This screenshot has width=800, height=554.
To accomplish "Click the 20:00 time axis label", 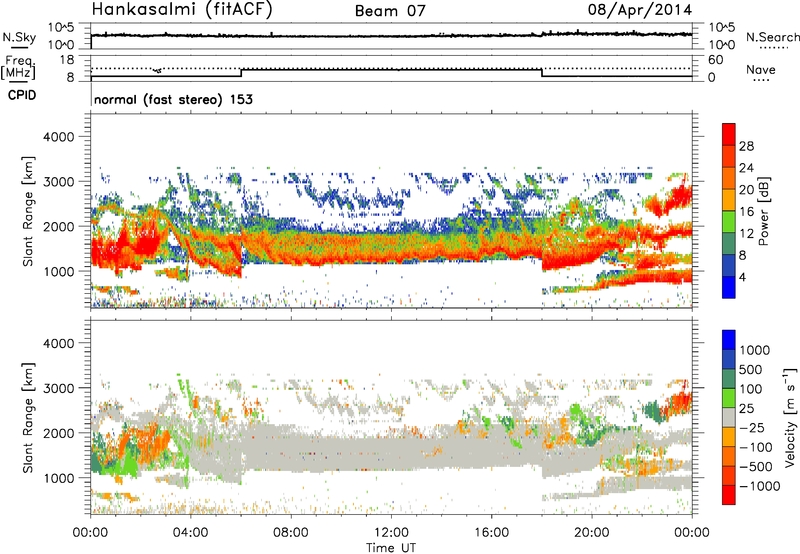I will point(592,533).
